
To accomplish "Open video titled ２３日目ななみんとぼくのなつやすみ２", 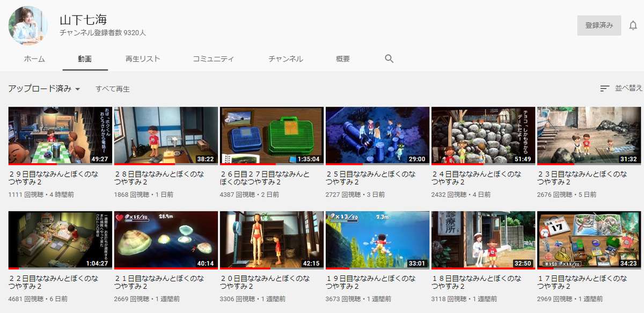I will coord(583,178).
